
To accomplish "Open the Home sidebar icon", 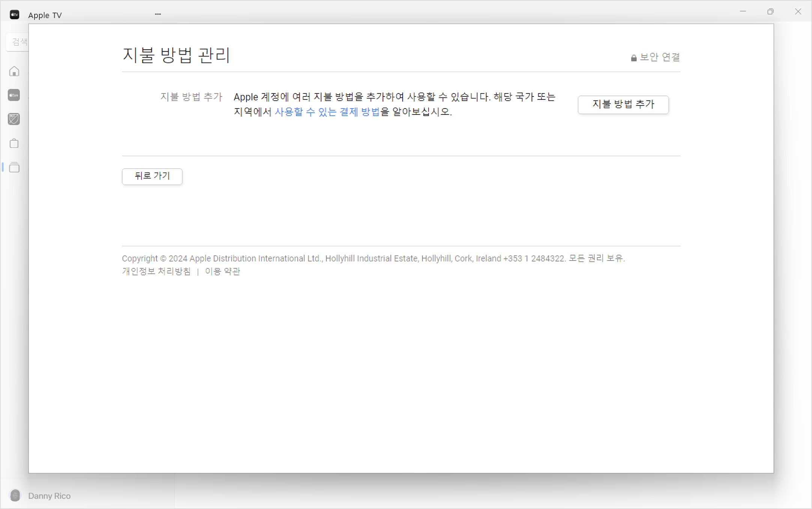I will [14, 71].
